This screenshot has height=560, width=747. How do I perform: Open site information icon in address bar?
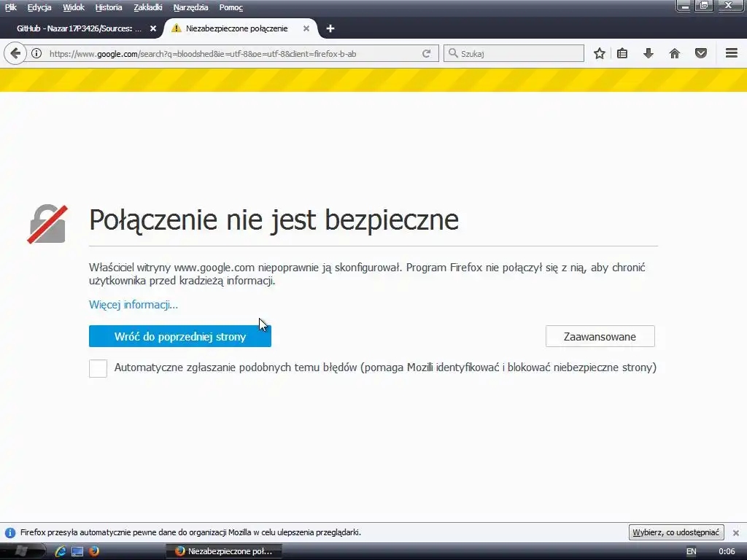click(36, 53)
